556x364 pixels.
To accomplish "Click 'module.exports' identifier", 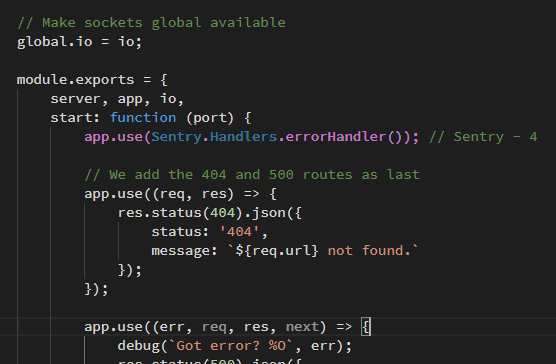I will 76,80.
